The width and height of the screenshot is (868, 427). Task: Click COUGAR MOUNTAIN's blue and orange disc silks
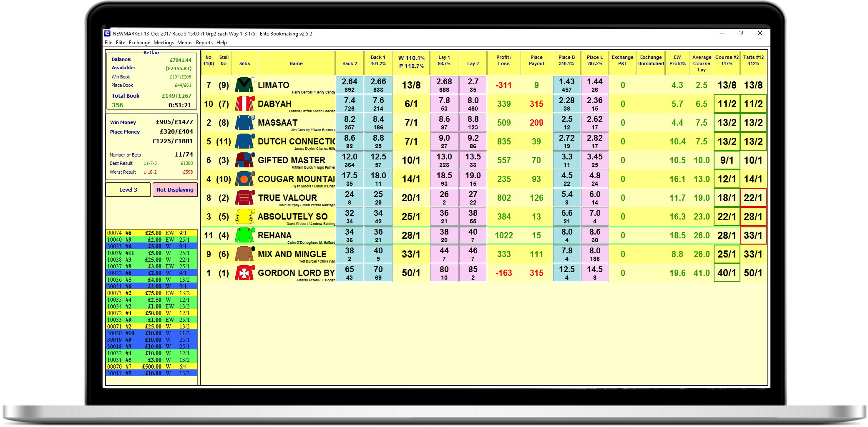tap(244, 179)
